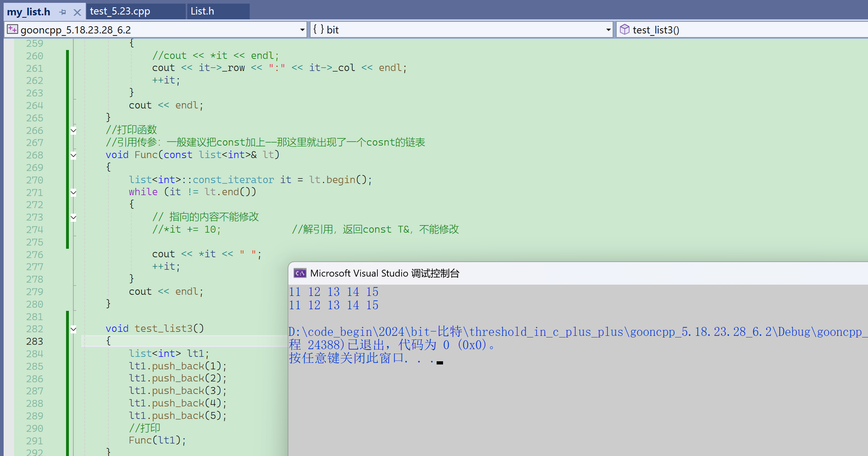Close the my_list.h tab
868x456 pixels.
point(77,12)
